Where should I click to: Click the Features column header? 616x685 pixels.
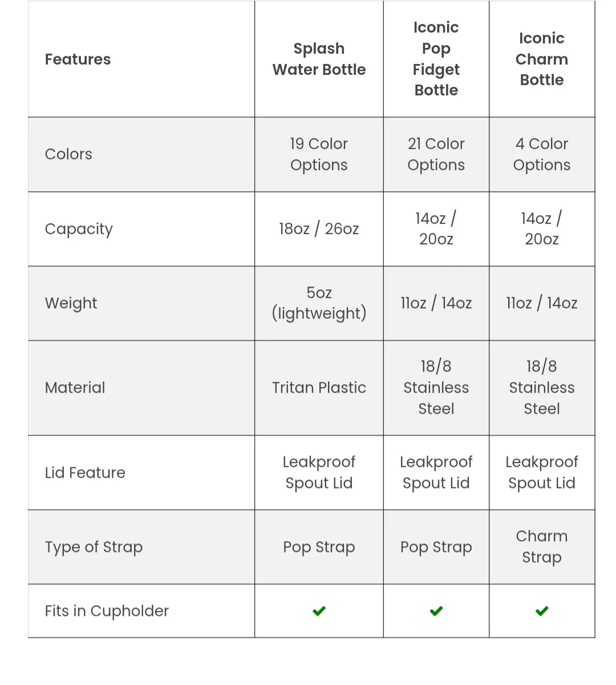point(78,59)
